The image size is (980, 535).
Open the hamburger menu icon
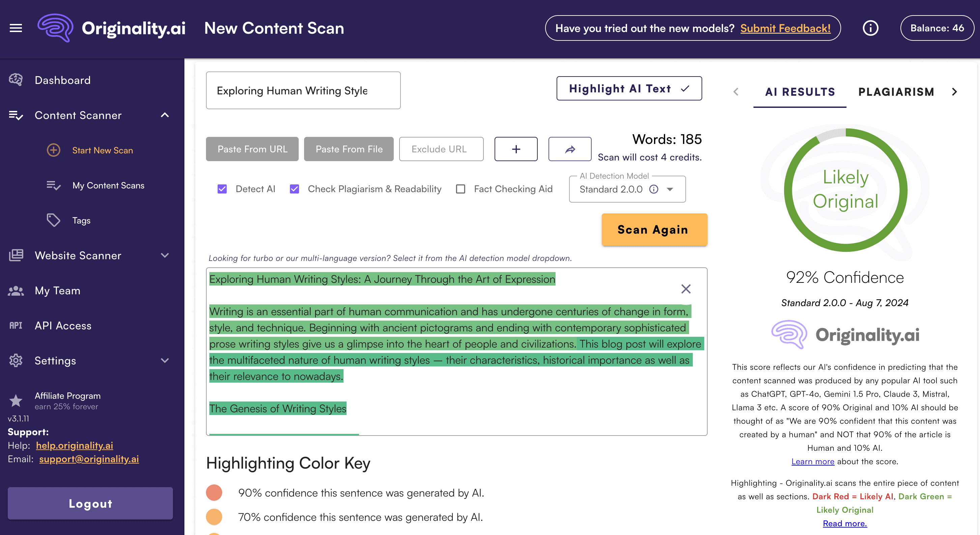pos(16,28)
